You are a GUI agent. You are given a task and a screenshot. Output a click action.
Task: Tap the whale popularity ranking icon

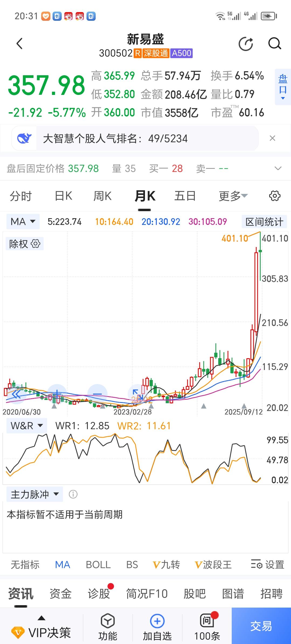click(24, 138)
